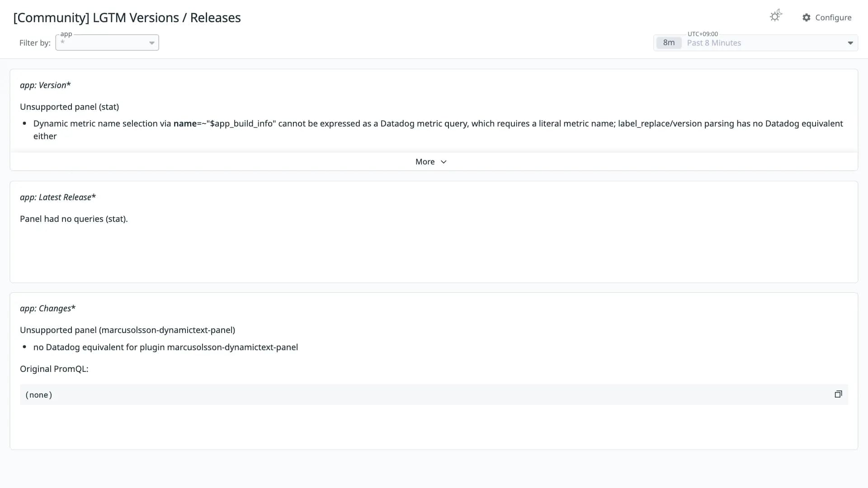Click the Filter by: label
Image resolution: width=868 pixels, height=488 pixels.
(35, 43)
